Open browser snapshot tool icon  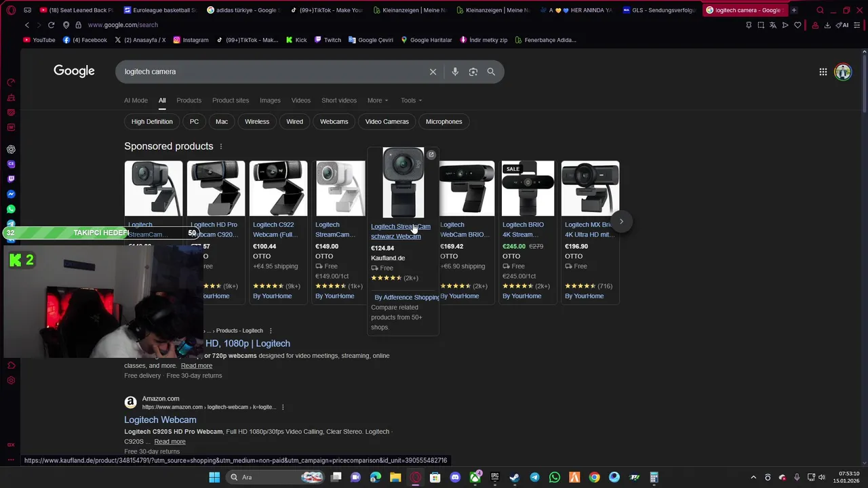pyautogui.click(x=761, y=25)
